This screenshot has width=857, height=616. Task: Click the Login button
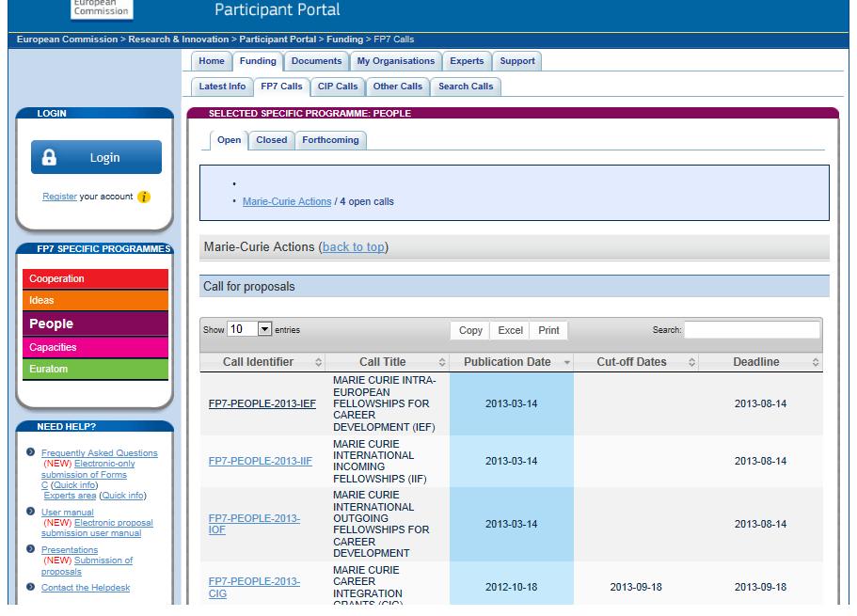click(96, 157)
